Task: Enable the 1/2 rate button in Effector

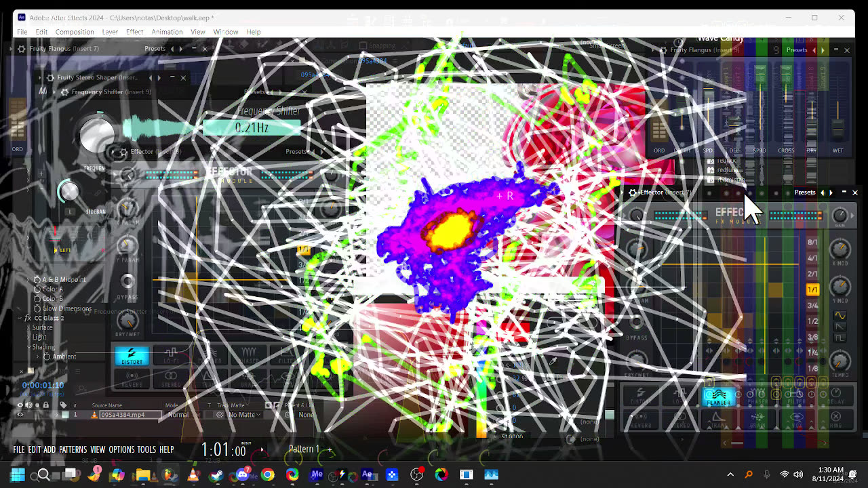Action: (812, 321)
